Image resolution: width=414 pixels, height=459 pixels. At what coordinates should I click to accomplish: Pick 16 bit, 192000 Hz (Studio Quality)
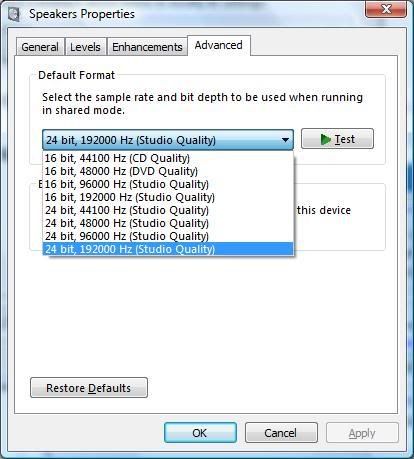point(168,197)
